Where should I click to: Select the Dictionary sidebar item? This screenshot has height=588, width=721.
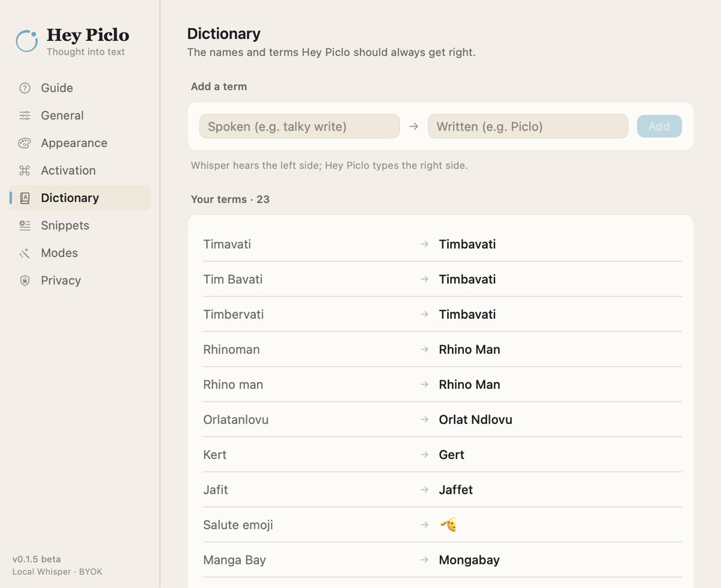(79, 198)
